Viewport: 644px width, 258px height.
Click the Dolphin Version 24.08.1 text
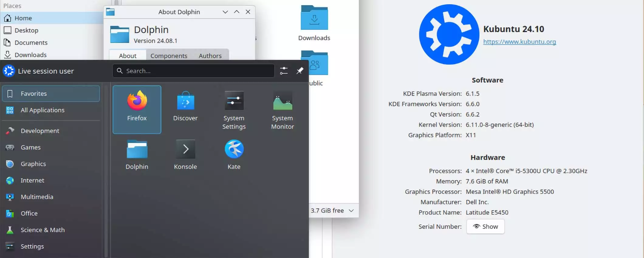click(156, 41)
